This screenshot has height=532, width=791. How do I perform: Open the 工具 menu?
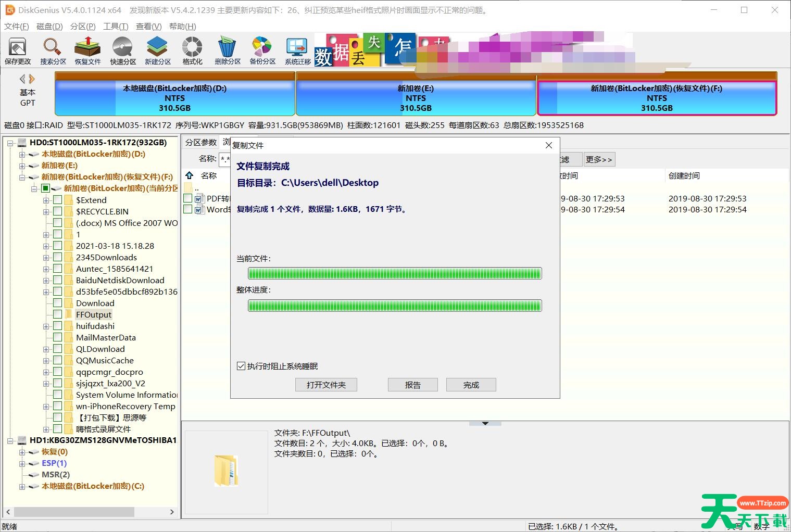115,26
